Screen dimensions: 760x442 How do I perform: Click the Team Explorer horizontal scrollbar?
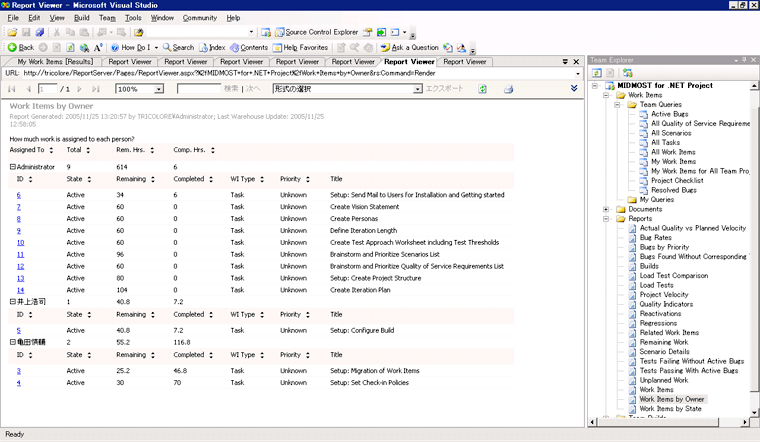pos(667,422)
